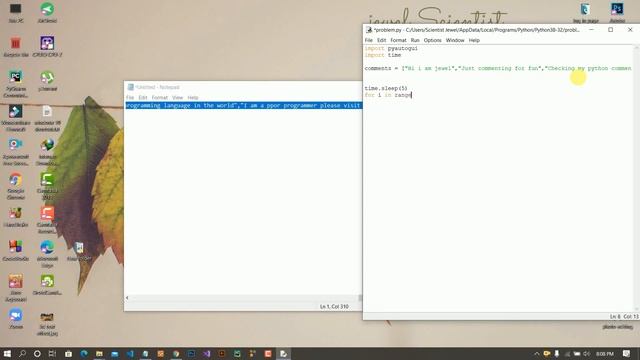This screenshot has height=360, width=640.
Task: Select the Internet Download Manager desktop icon
Action: click(47, 152)
